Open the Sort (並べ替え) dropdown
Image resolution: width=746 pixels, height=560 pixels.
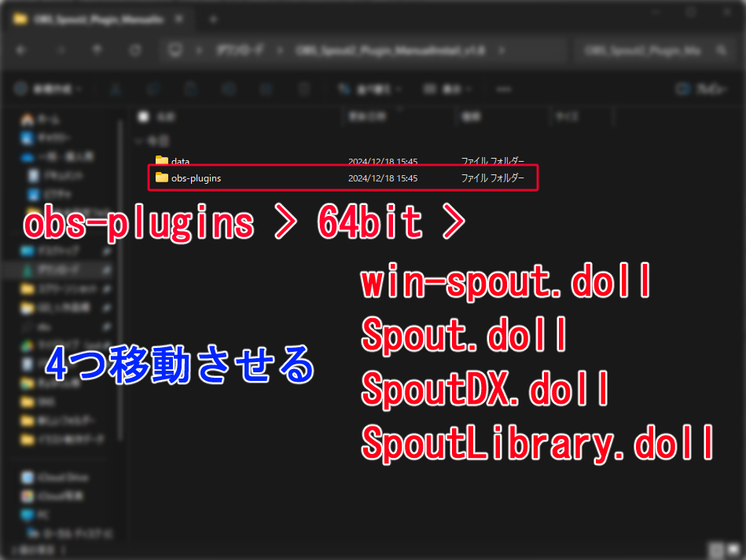(x=368, y=89)
